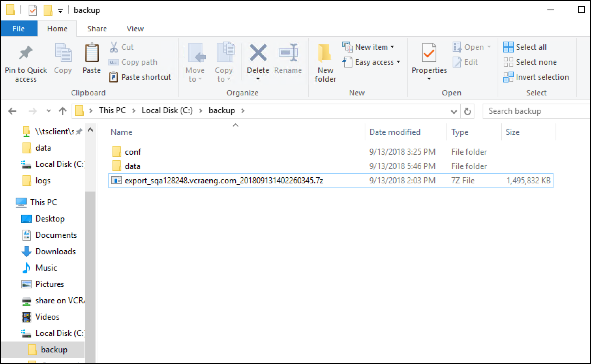Viewport: 591px width, 364px height.
Task: Copy the selected 7z file
Action: click(x=62, y=58)
